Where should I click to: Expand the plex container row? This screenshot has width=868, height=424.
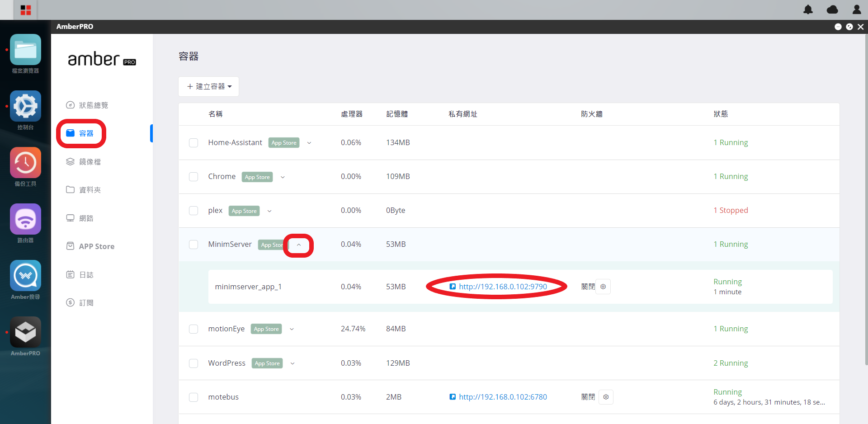pyautogui.click(x=269, y=211)
